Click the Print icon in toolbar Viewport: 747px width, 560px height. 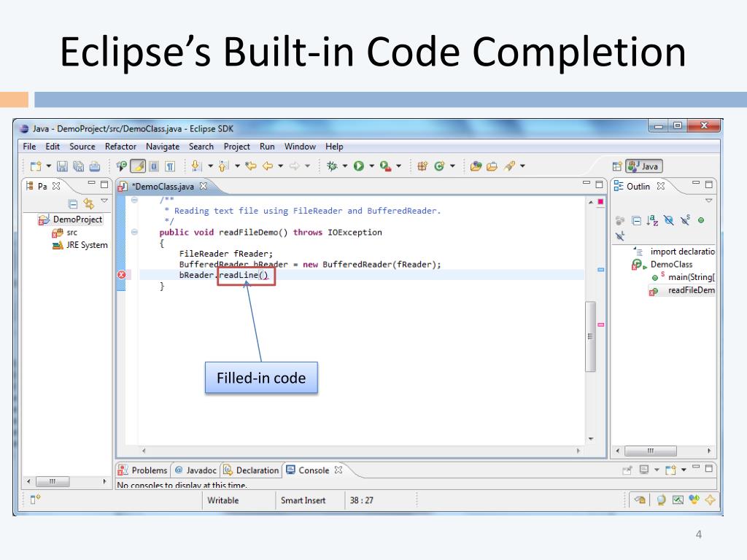pos(95,166)
